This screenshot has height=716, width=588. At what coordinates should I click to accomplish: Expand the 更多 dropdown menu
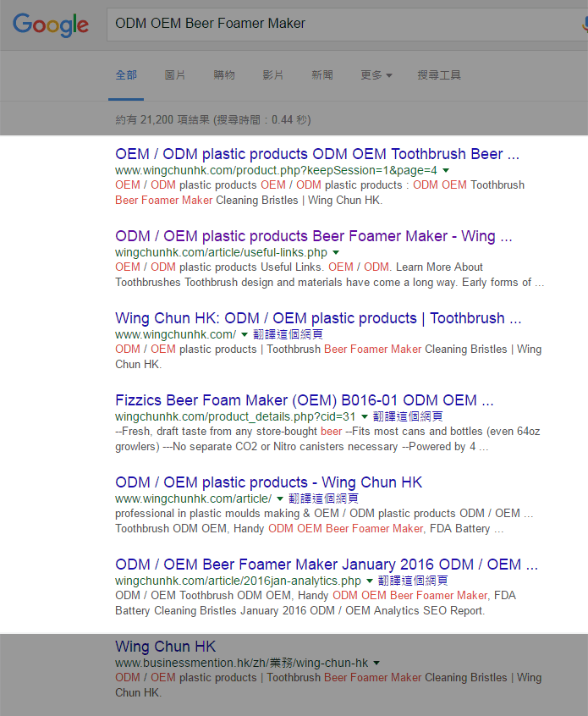click(376, 74)
